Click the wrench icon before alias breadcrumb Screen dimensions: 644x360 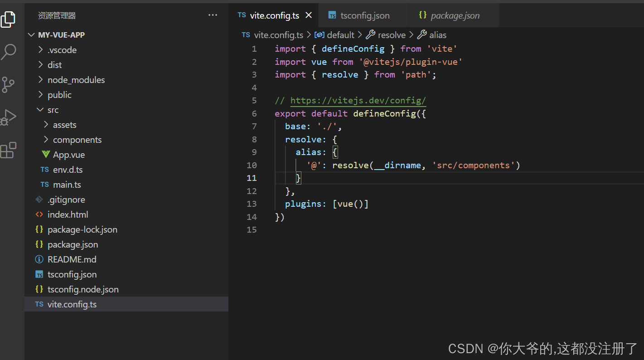tap(422, 35)
